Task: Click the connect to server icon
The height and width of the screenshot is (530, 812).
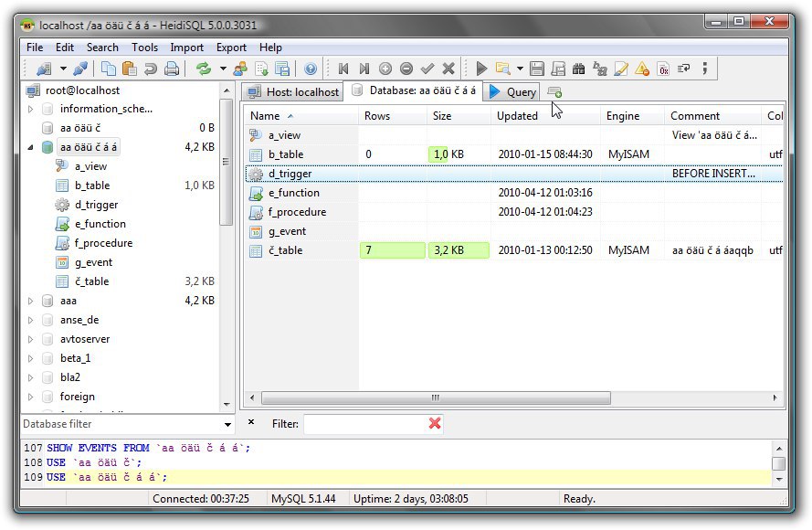Action: coord(44,69)
